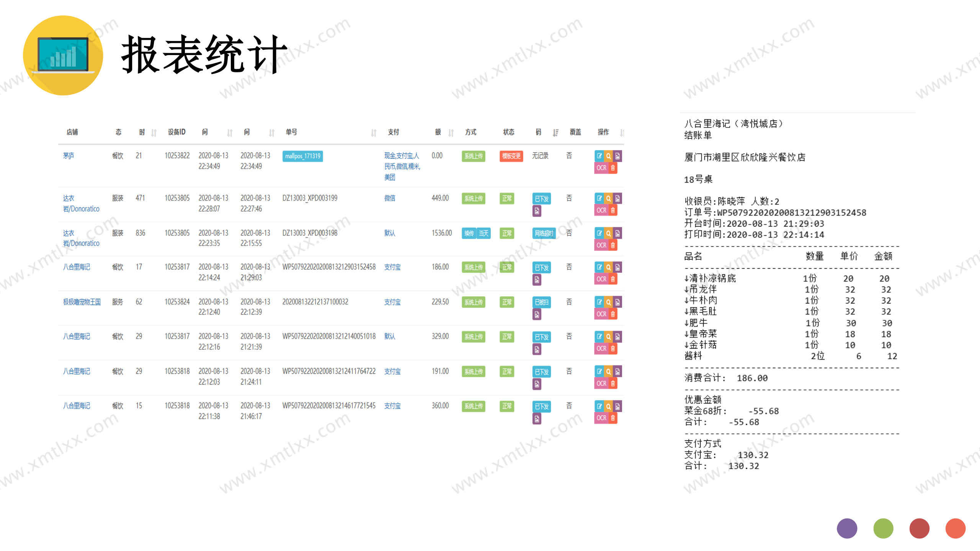Click 默认 payment link on 1536.00 row

pos(390,233)
